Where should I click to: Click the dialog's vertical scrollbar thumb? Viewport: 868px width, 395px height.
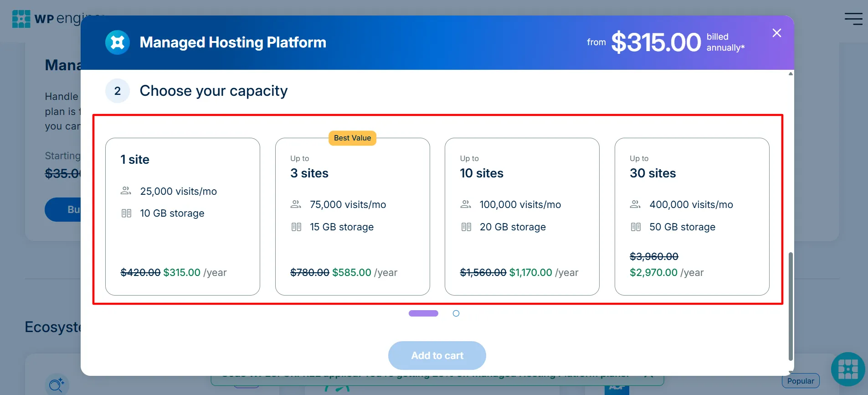point(791,306)
